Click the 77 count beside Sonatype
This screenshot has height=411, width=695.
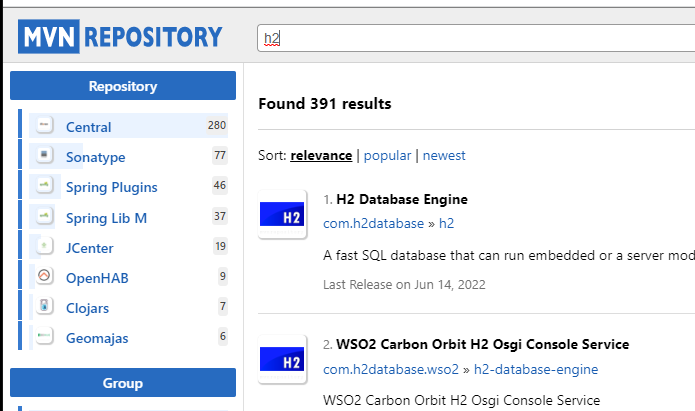[x=220, y=156]
